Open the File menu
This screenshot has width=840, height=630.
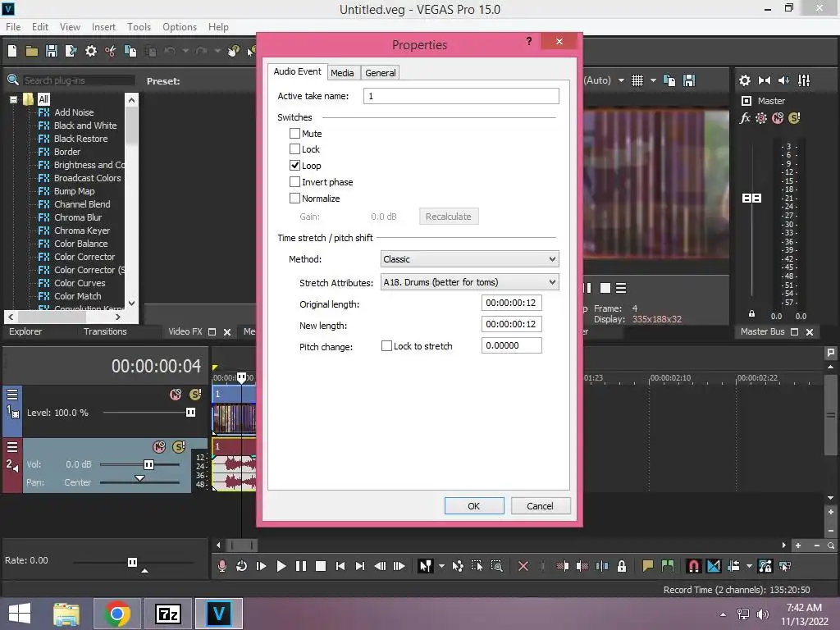13,27
